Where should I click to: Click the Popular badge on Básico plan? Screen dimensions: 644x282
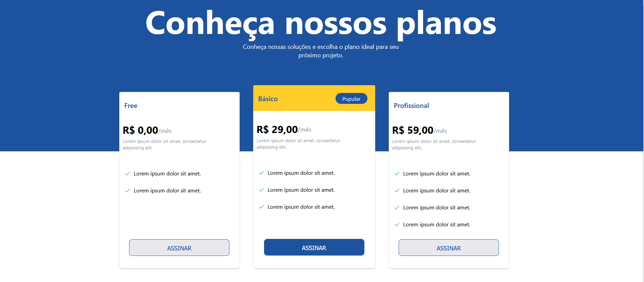click(351, 98)
